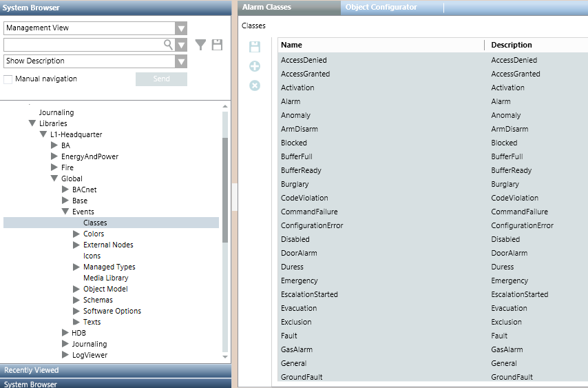The width and height of the screenshot is (588, 388).
Task: Click the add class plus icon
Action: pos(255,66)
